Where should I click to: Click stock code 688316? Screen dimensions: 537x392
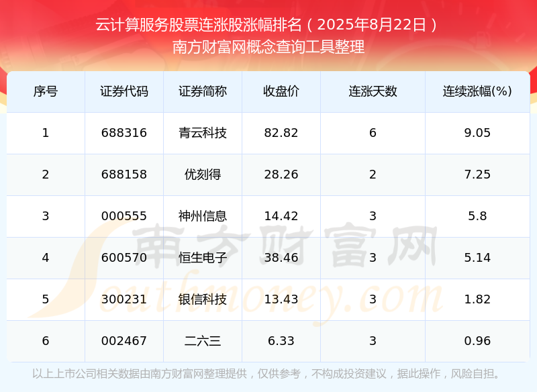(x=124, y=133)
